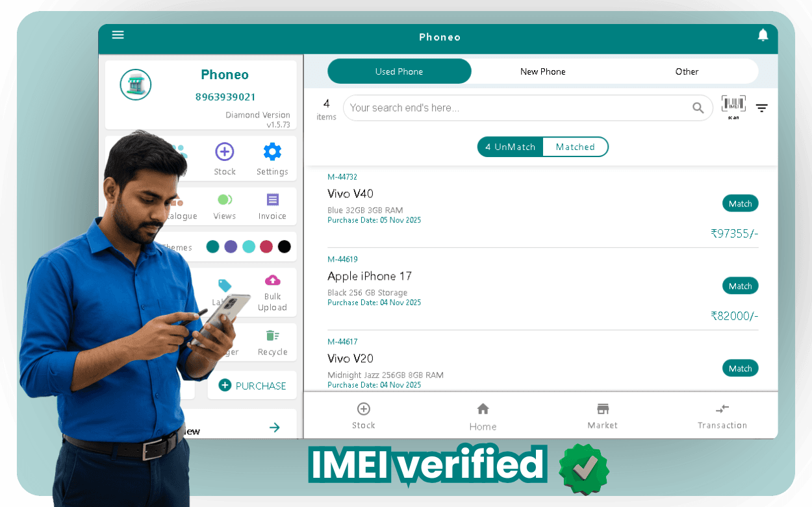This screenshot has width=812, height=507.
Task: Click 'Purchase Date: 05 Nov 2025' text
Action: [x=374, y=220]
